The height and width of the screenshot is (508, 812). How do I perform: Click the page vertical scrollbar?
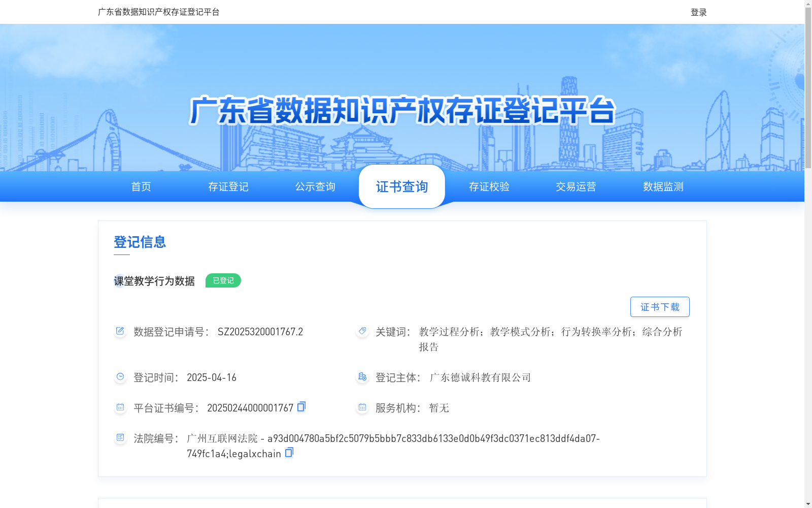(808, 88)
